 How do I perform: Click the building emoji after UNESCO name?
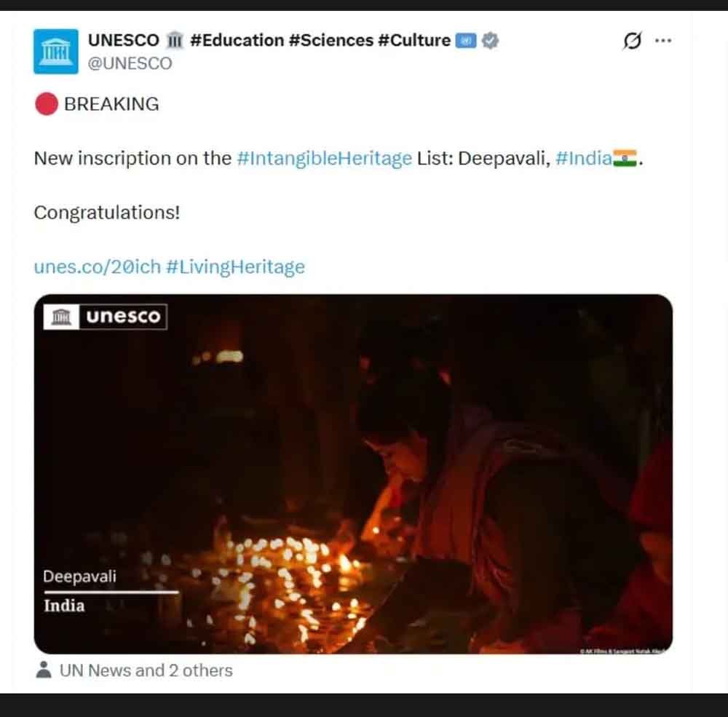(x=174, y=41)
